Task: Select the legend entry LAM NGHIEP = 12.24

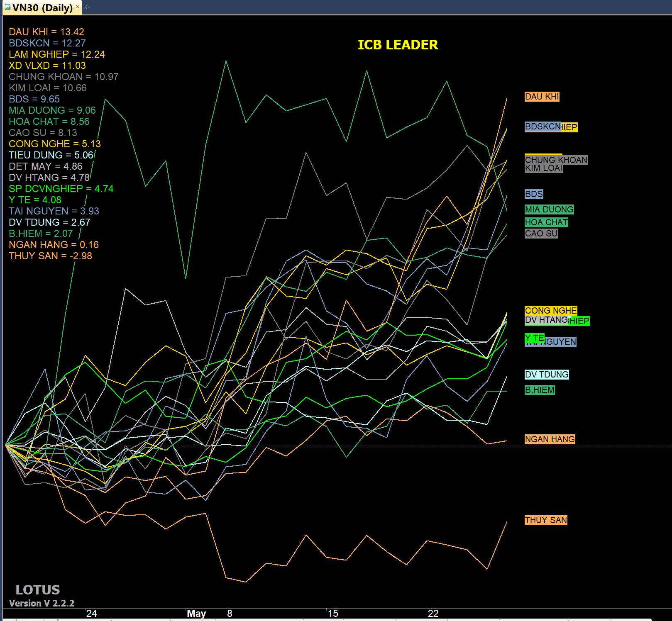Action: click(57, 54)
